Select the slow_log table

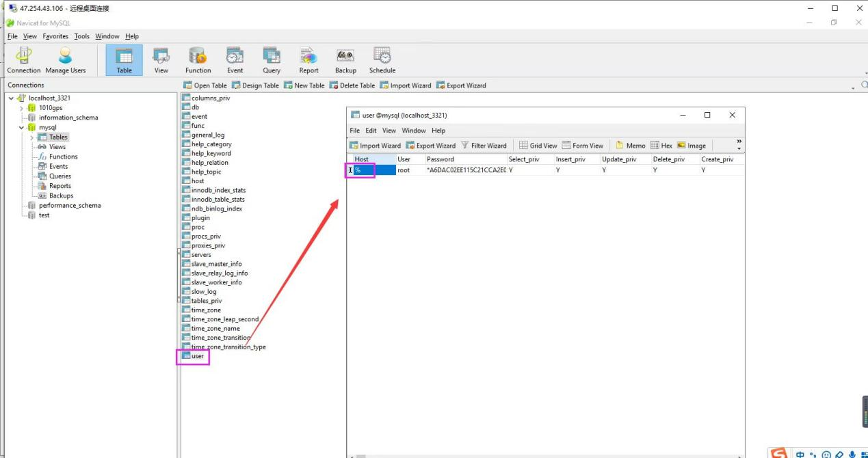point(204,292)
